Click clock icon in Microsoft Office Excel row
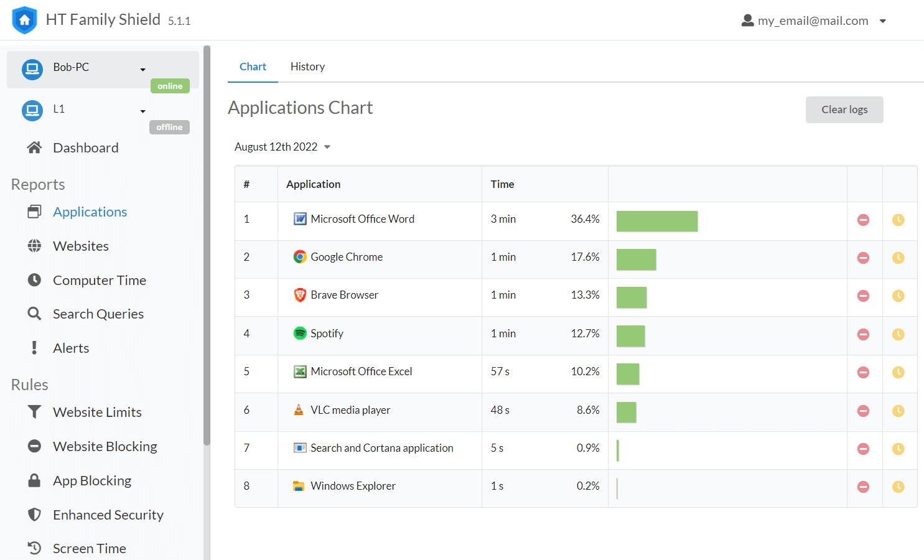Screen dimensions: 924x560 tap(898, 372)
